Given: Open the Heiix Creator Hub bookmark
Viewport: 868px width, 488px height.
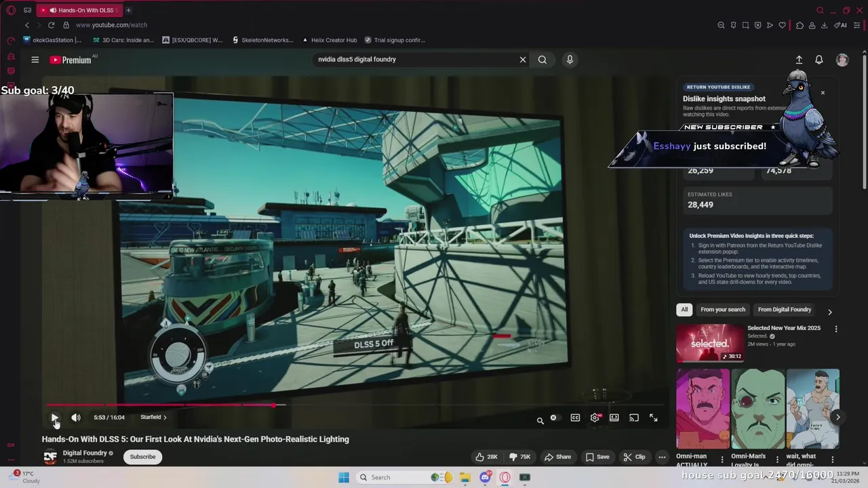Looking at the screenshot, I should 330,40.
